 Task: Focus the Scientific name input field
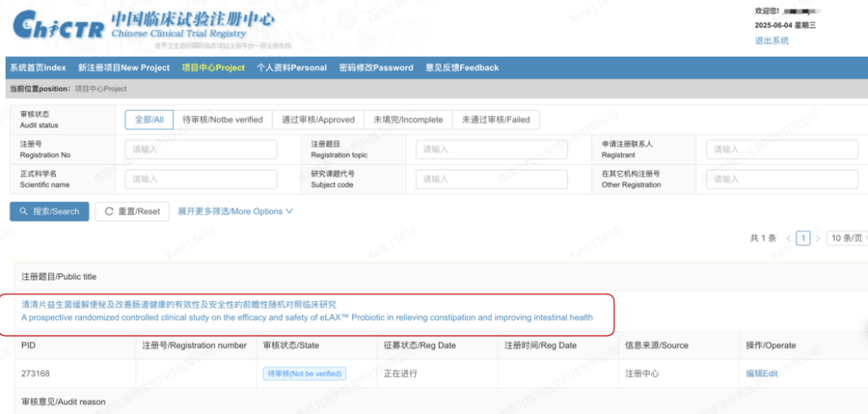(x=201, y=179)
